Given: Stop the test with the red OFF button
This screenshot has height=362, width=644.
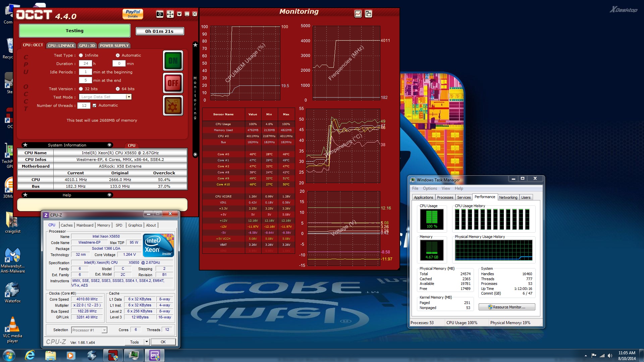Looking at the screenshot, I should pos(173,83).
